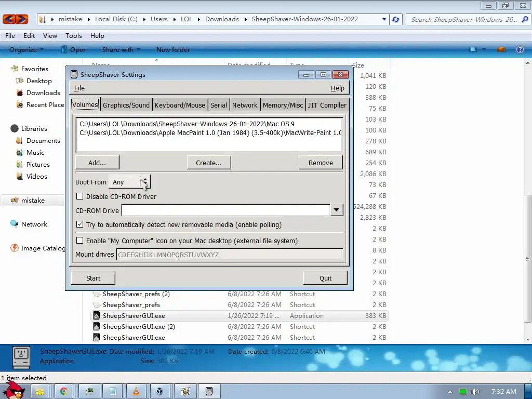
Task: Expand breadcrumb arrow after Local Disk (C:)
Action: click(x=144, y=19)
